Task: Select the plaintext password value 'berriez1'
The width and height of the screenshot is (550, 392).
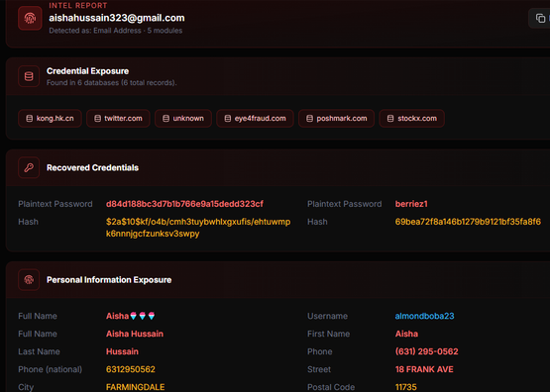Action: (x=411, y=204)
